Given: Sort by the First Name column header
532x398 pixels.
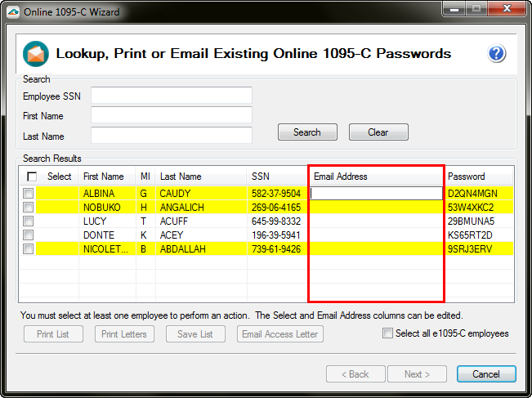Looking at the screenshot, I should 107,177.
